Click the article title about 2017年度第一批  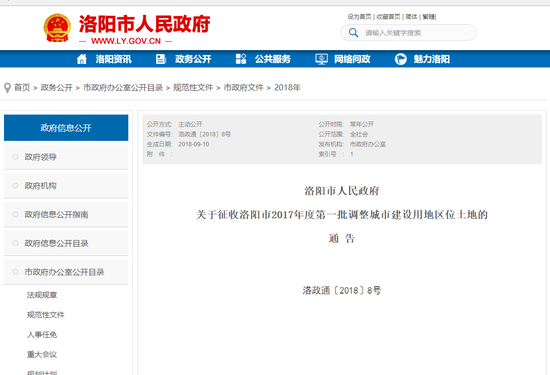point(342,214)
